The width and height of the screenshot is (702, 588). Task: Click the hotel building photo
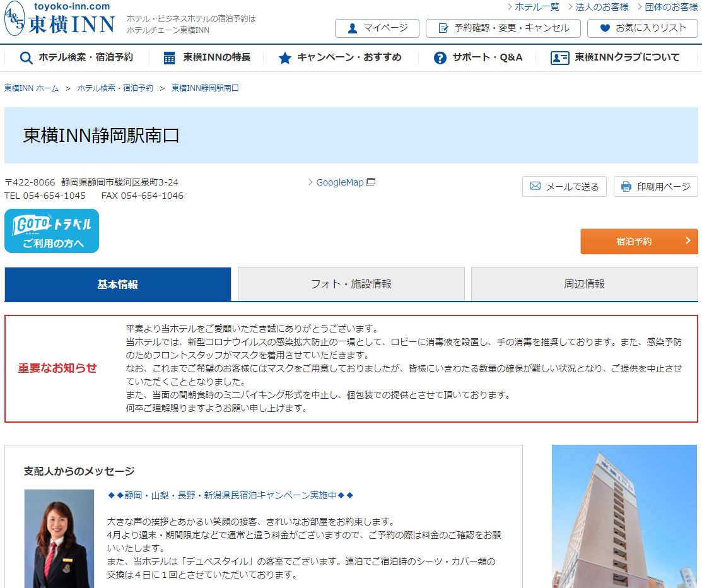[x=624, y=516]
